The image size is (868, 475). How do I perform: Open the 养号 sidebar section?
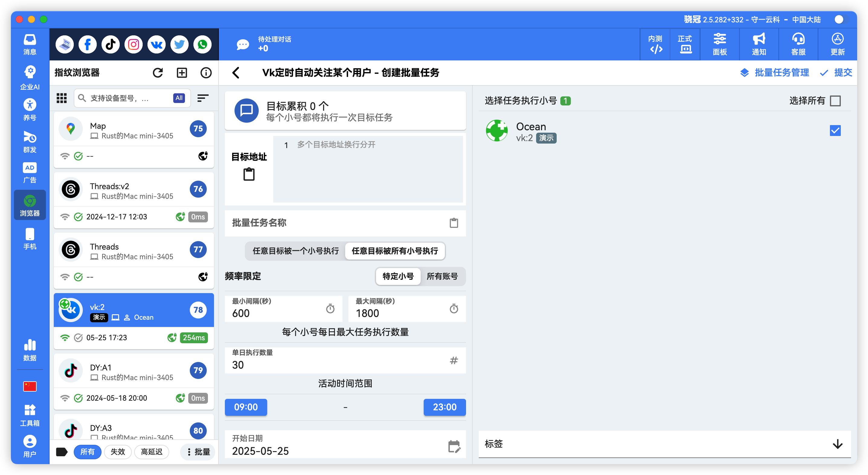pyautogui.click(x=30, y=109)
